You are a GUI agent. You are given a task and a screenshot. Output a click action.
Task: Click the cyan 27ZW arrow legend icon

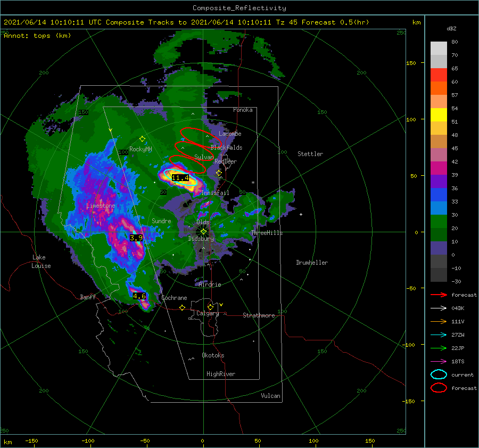click(439, 335)
